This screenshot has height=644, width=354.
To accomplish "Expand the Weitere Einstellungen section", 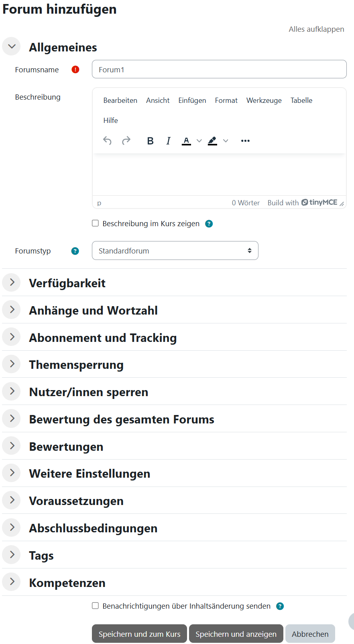I will point(12,473).
